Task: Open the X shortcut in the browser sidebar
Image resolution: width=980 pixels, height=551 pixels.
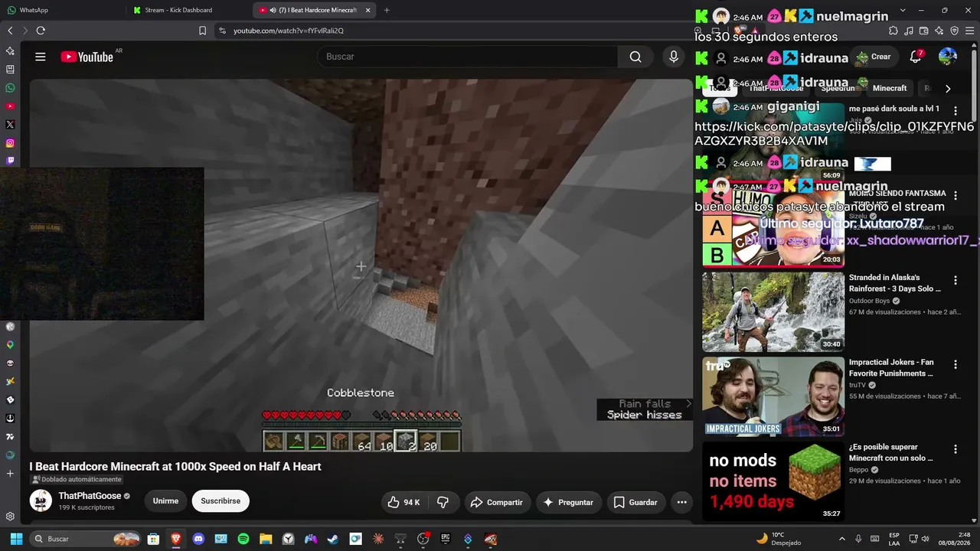Action: 10,124
